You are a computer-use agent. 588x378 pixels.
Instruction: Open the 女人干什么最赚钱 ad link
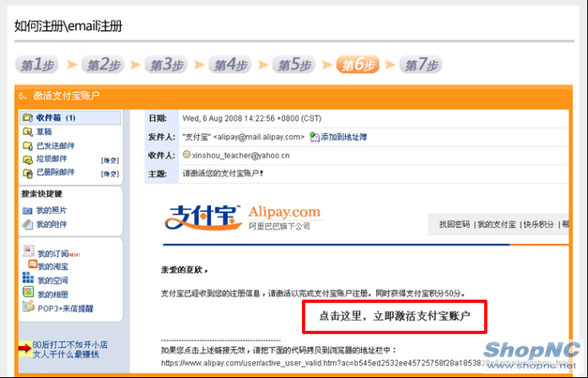point(66,354)
